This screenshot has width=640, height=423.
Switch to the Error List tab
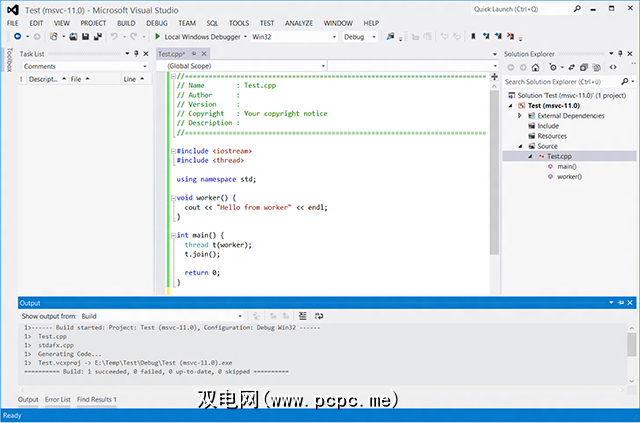click(x=58, y=400)
